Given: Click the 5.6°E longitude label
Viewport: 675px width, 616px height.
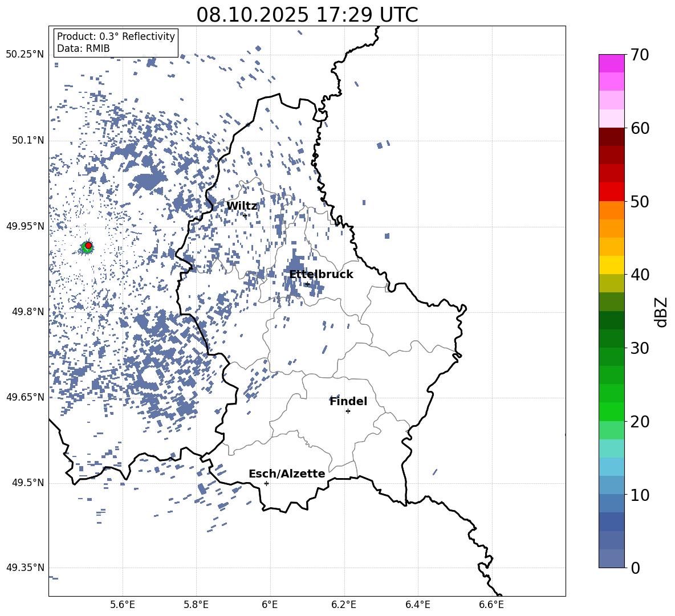Looking at the screenshot, I should point(123,605).
